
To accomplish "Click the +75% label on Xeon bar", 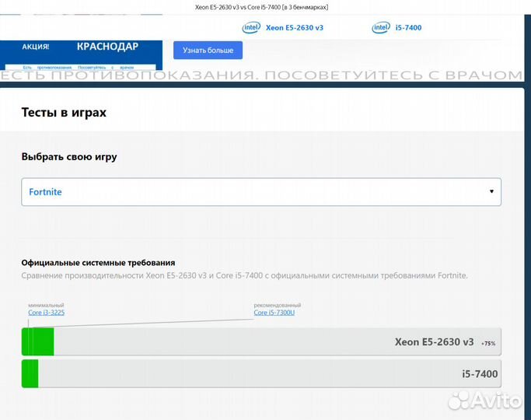I will click(x=488, y=344).
